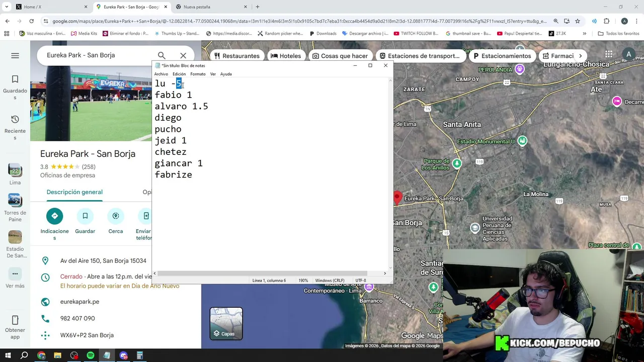Open Formato menu in Bloc de notas

[x=198, y=74]
